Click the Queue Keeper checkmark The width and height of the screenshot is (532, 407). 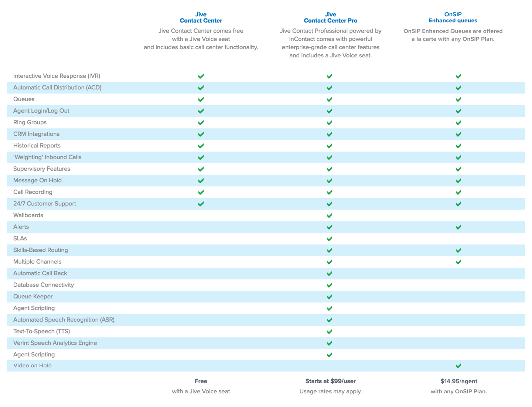tap(330, 297)
